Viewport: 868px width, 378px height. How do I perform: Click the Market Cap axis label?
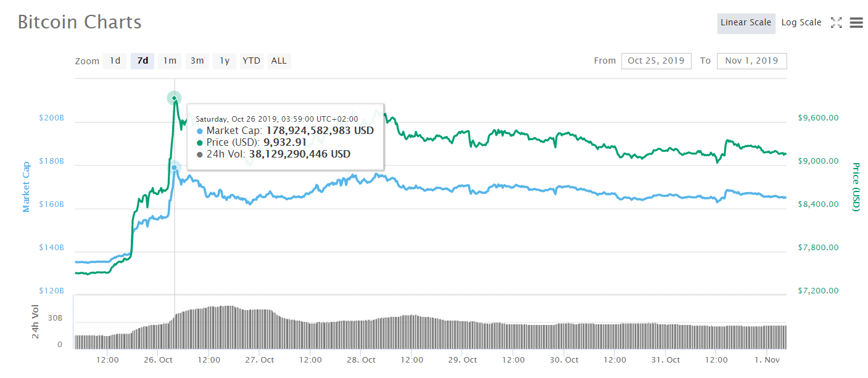(27, 185)
